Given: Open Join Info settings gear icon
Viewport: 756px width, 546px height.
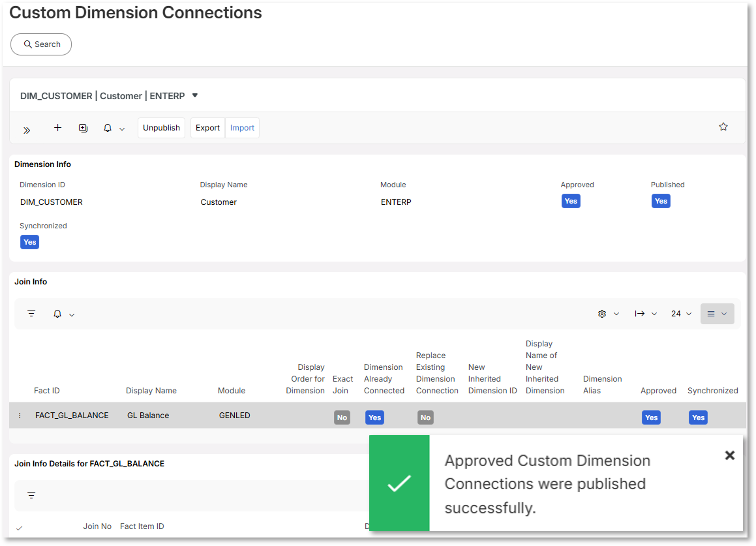Looking at the screenshot, I should coord(602,314).
